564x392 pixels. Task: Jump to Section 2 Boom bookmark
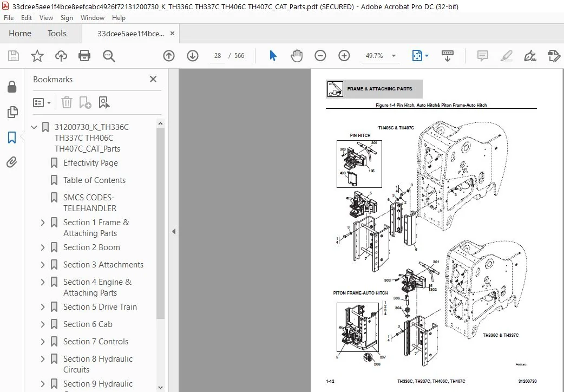coord(91,247)
